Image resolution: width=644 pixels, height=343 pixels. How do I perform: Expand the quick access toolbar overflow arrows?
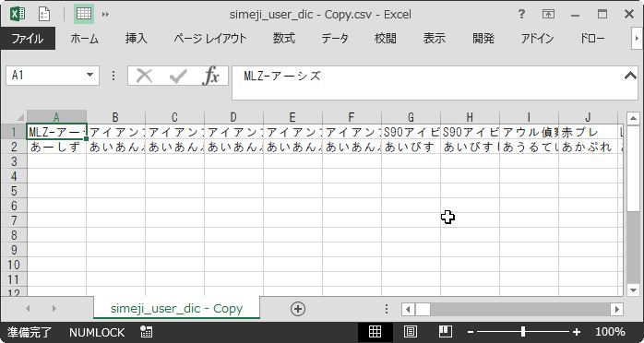(105, 15)
